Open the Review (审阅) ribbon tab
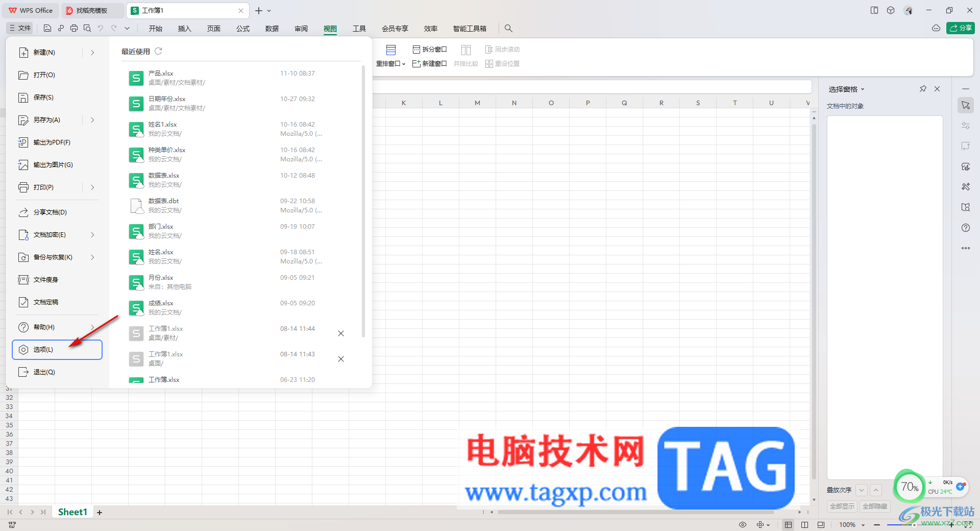Image resolution: width=980 pixels, height=531 pixels. pyautogui.click(x=301, y=29)
